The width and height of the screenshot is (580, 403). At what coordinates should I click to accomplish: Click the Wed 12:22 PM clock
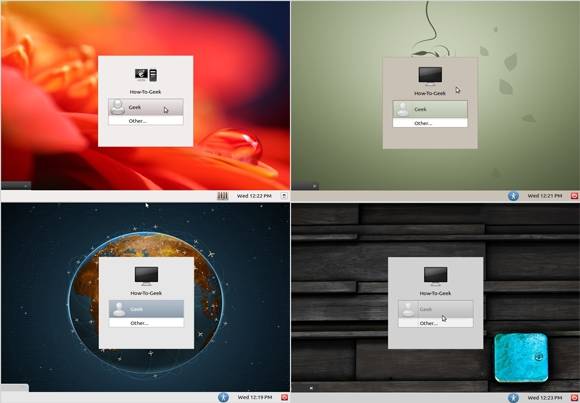[254, 196]
